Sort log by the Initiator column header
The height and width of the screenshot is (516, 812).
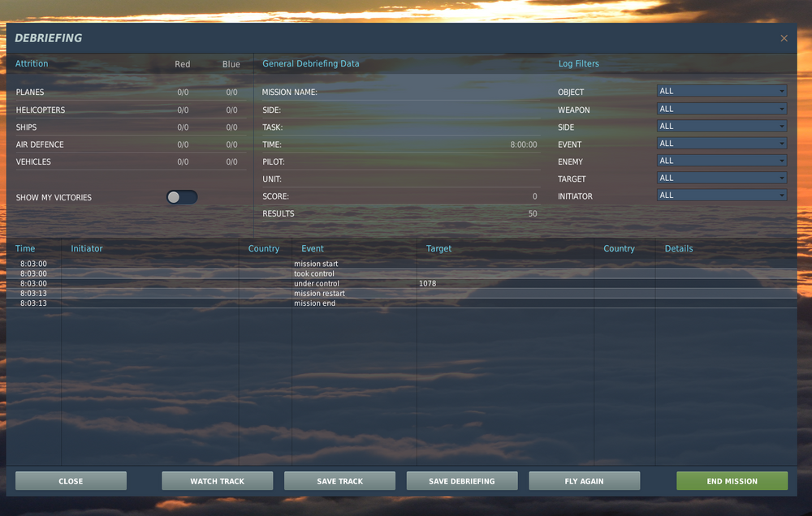87,248
